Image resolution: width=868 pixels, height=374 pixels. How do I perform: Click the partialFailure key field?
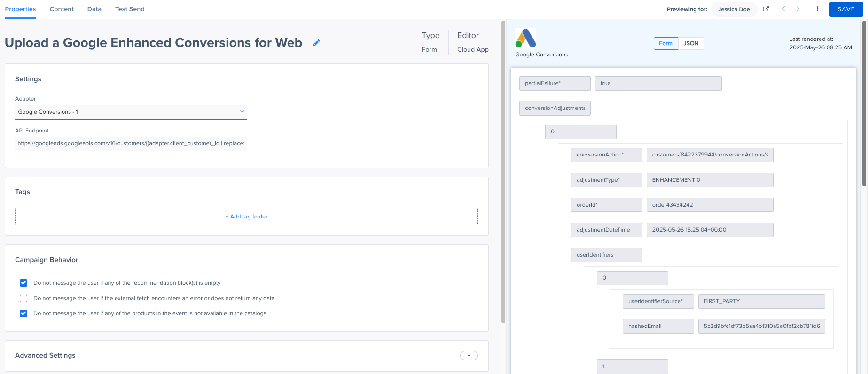click(555, 84)
